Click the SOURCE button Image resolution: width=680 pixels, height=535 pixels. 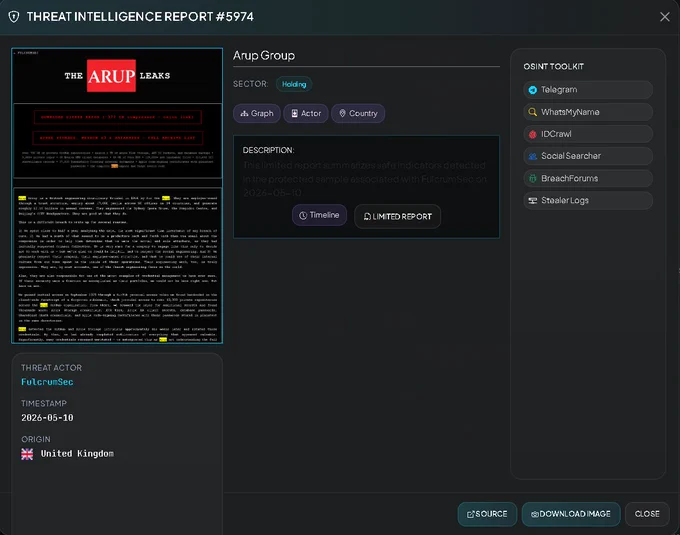(487, 514)
